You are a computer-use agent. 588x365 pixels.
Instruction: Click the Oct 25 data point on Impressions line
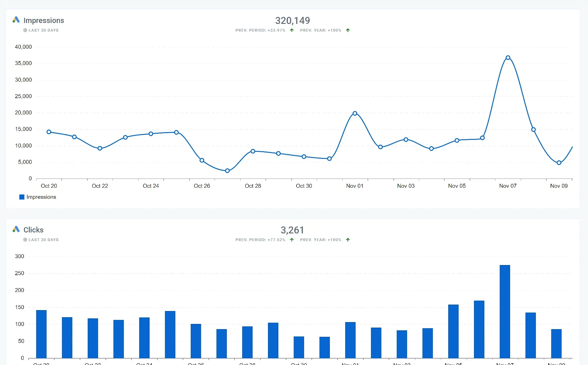[x=176, y=133]
